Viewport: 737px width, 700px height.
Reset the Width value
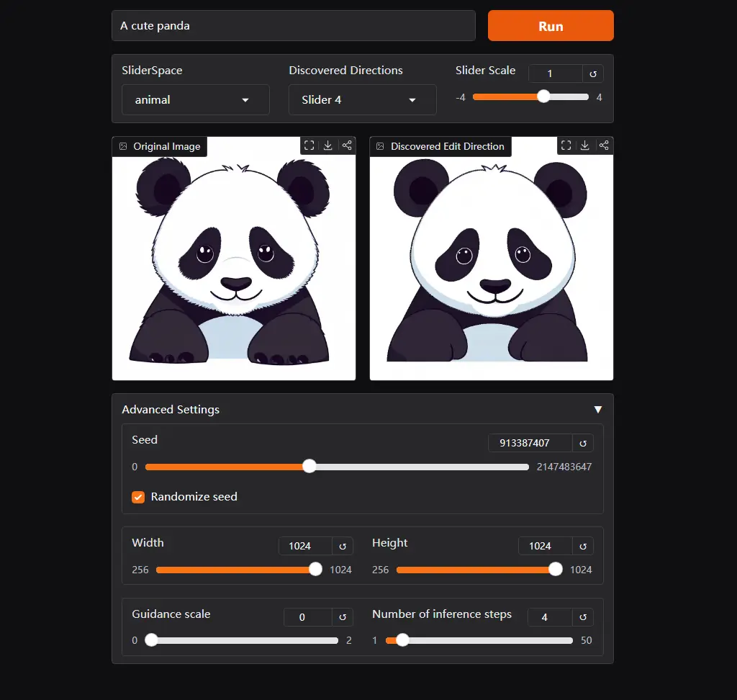click(343, 546)
